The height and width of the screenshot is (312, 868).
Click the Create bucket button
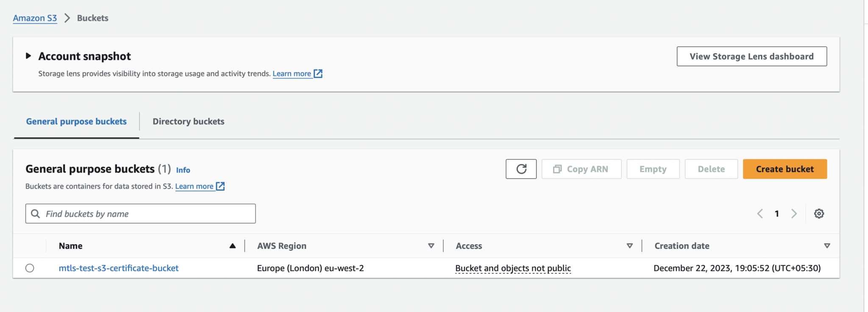click(785, 169)
